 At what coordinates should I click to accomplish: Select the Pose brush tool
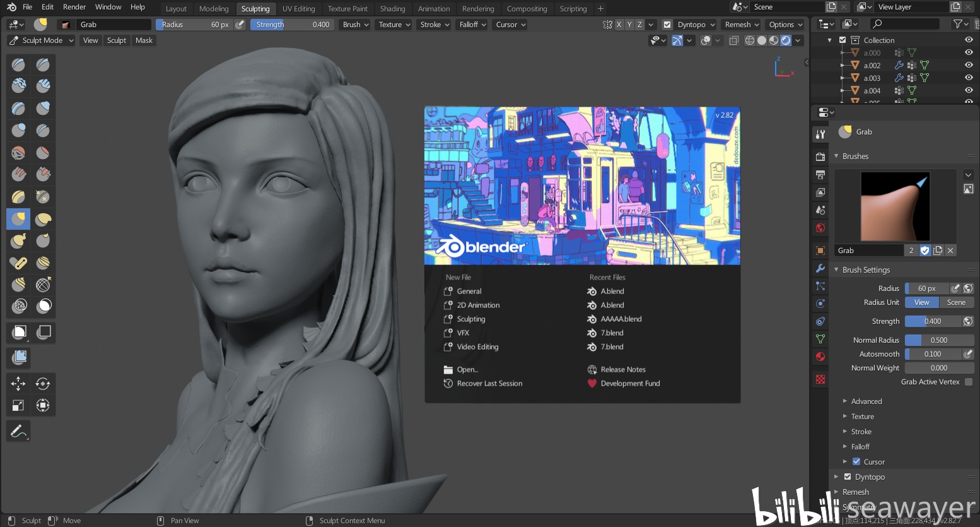19,263
